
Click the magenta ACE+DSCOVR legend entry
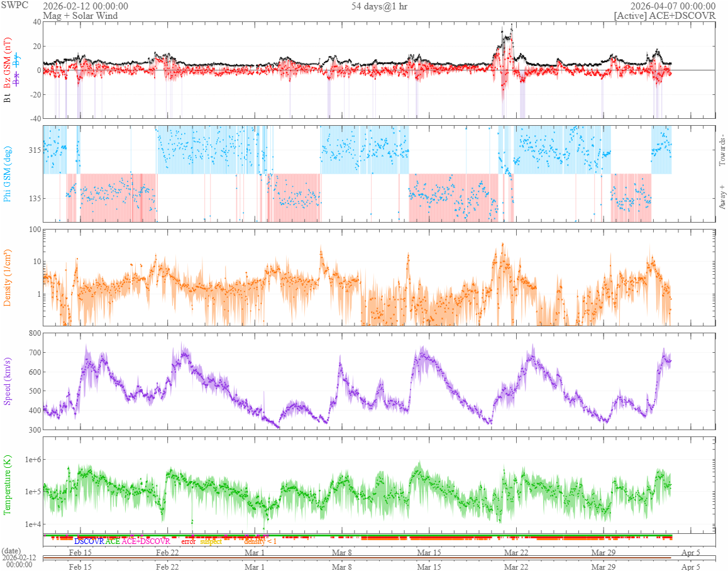pyautogui.click(x=146, y=541)
